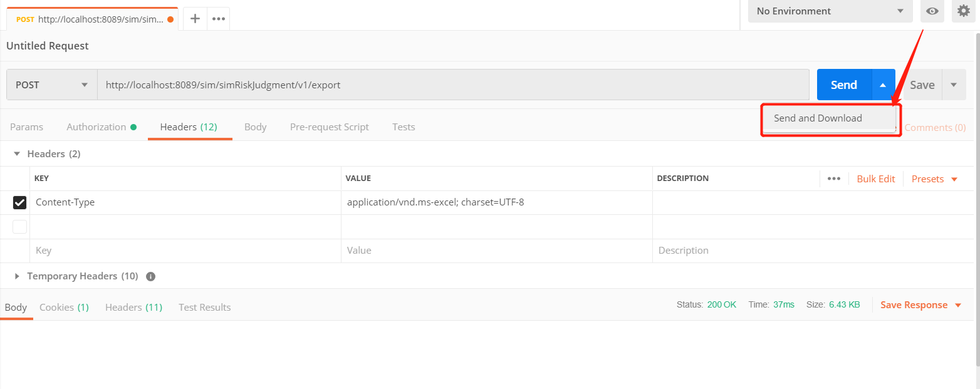Expand the Temporary Headers section

18,276
